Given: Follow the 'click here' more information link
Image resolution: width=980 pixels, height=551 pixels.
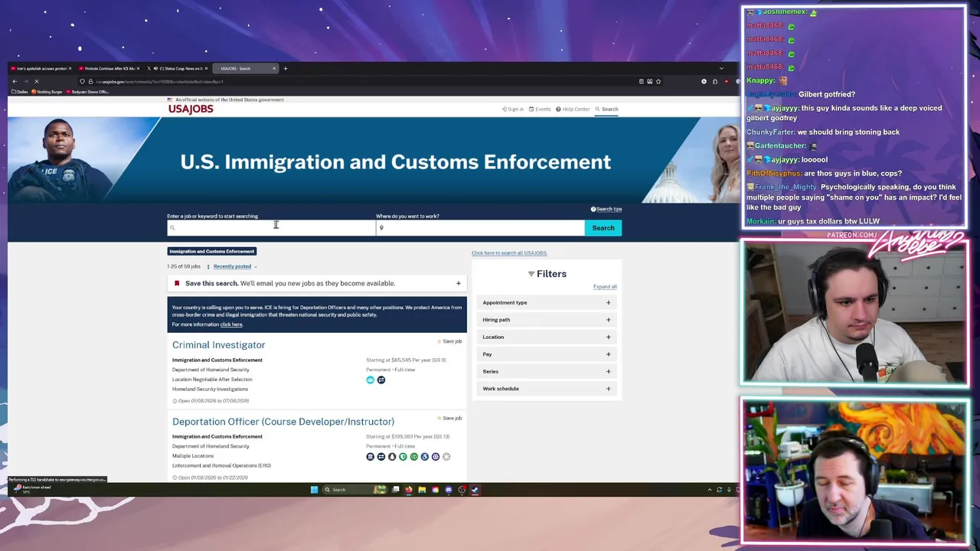Looking at the screenshot, I should pyautogui.click(x=231, y=324).
